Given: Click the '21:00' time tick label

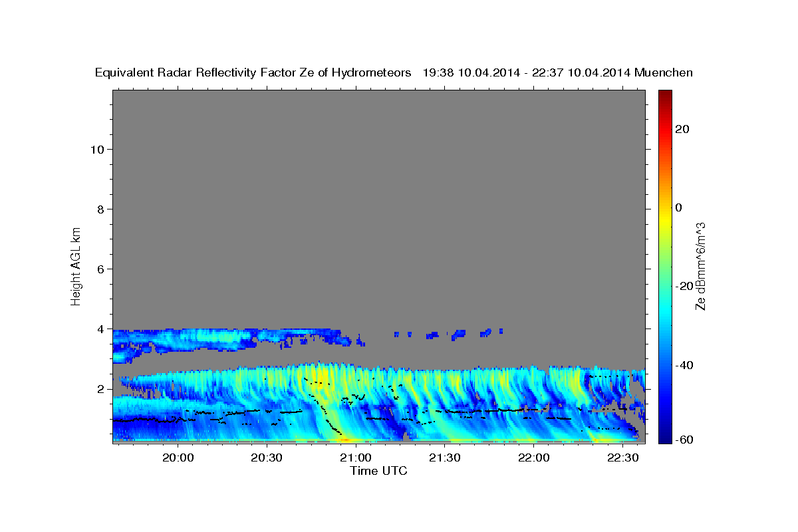Looking at the screenshot, I should (x=355, y=458).
